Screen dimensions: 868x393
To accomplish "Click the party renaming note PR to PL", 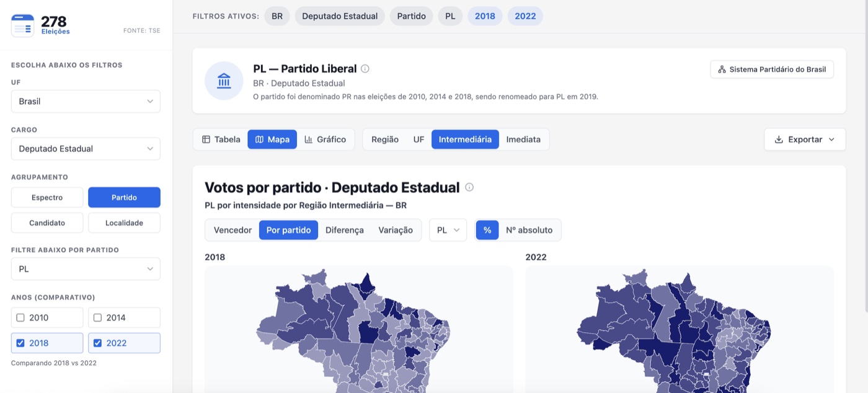I will pyautogui.click(x=425, y=97).
